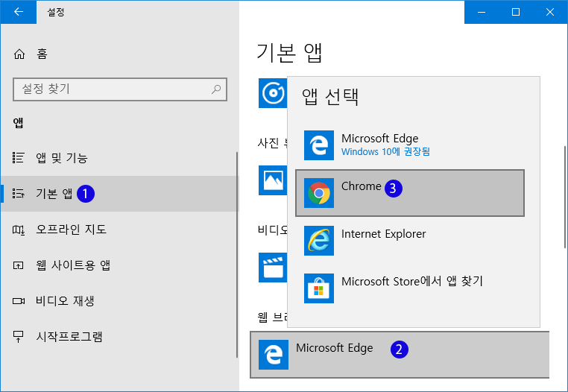Select Chrome as the web browser
The height and width of the screenshot is (392, 568).
(x=410, y=193)
